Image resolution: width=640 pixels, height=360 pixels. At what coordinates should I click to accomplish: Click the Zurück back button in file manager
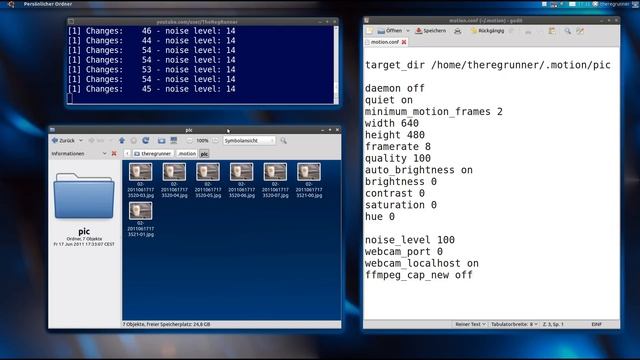(63, 140)
